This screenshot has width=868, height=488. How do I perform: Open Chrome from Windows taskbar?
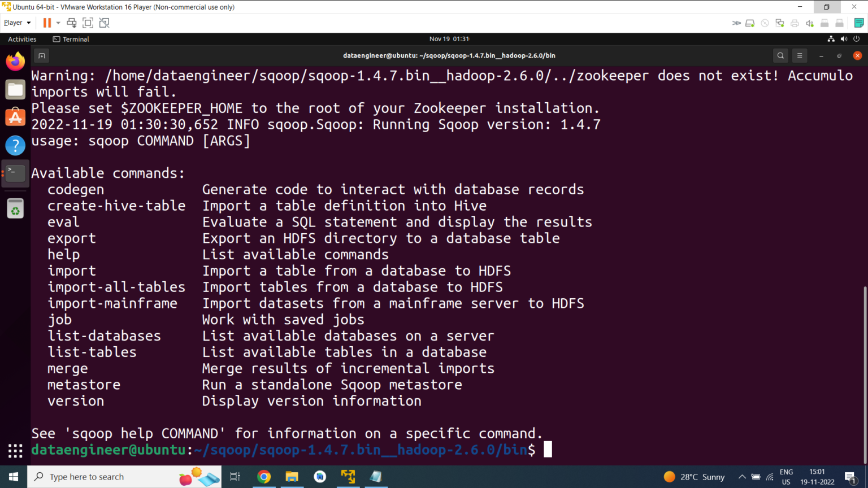[263, 477]
